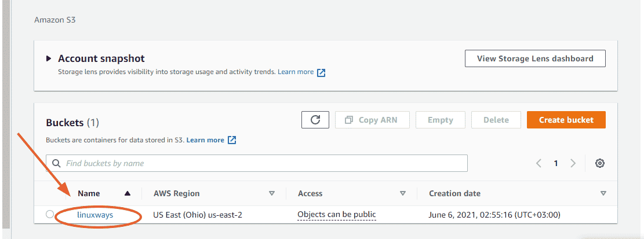
Task: Refresh the buckets list
Action: pos(315,120)
